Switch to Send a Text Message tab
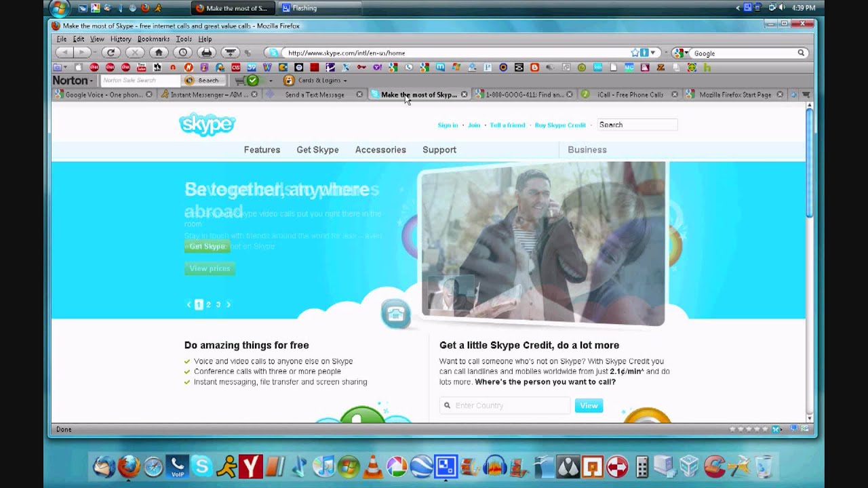The width and height of the screenshot is (868, 488). pos(315,94)
